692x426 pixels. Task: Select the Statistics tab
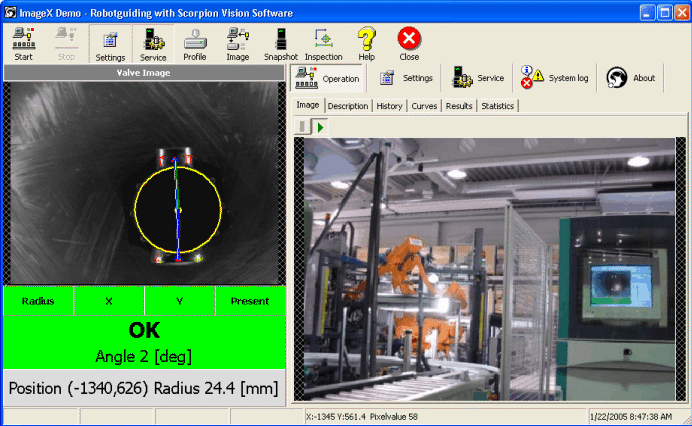coord(497,106)
